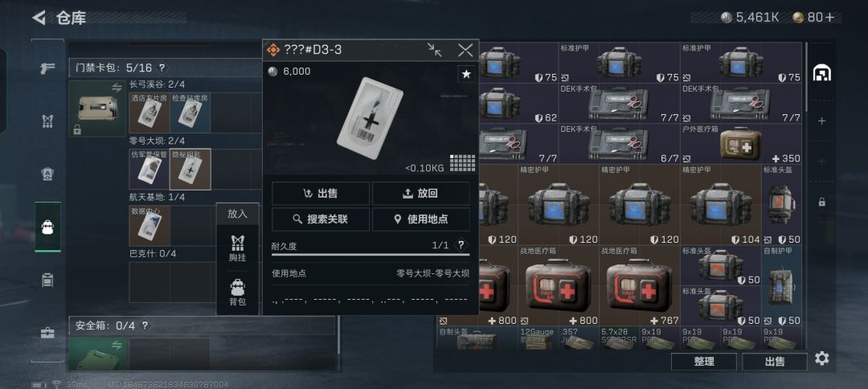This screenshot has height=389, width=868.
Task: Shrink the item detail panel with collapse arrows
Action: point(435,50)
